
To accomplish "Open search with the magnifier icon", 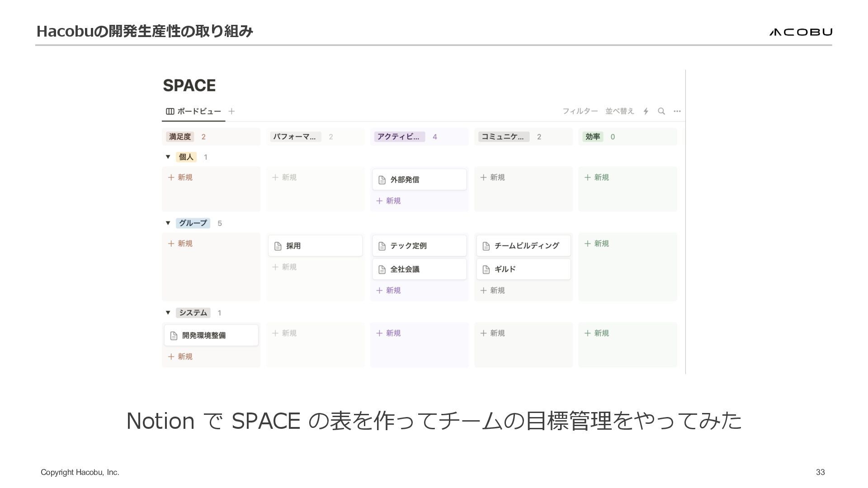I will pos(661,111).
